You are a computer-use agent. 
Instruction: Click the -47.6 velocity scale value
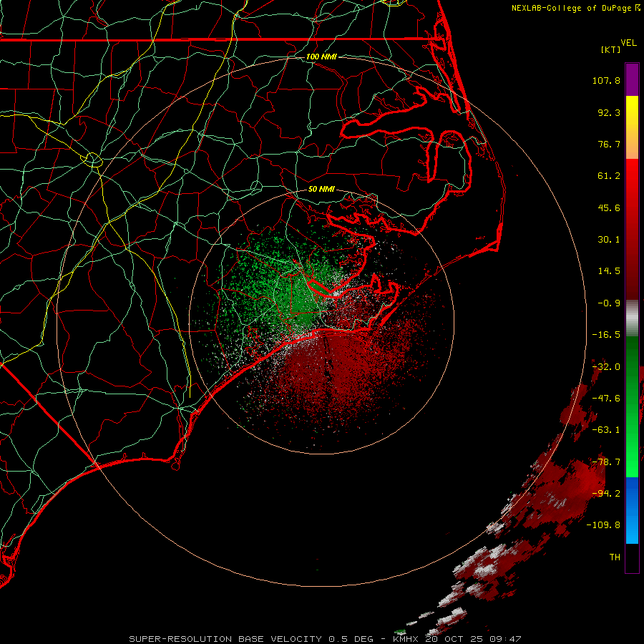[606, 399]
